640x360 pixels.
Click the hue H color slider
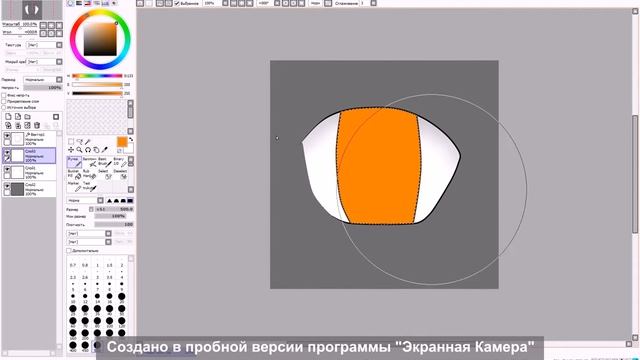(x=97, y=76)
